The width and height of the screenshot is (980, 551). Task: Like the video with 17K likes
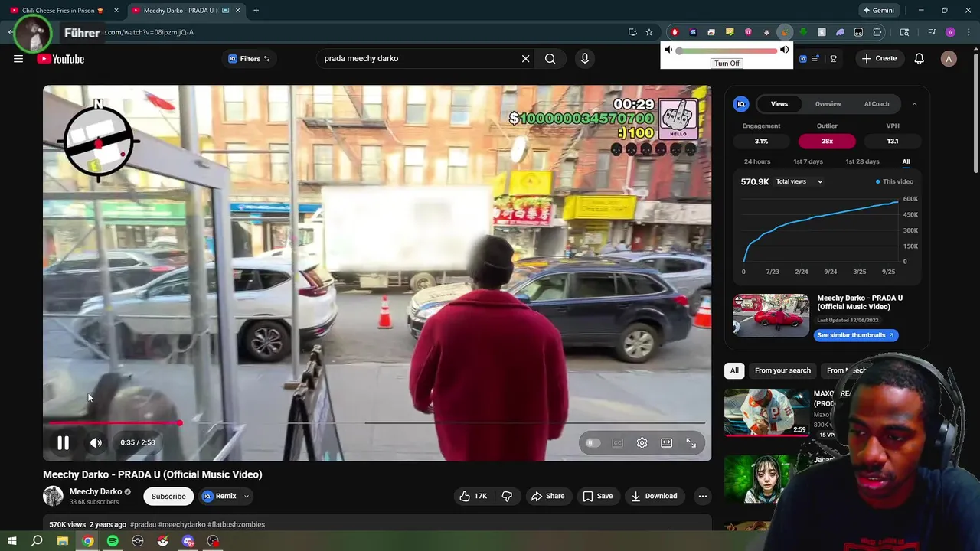[473, 496]
